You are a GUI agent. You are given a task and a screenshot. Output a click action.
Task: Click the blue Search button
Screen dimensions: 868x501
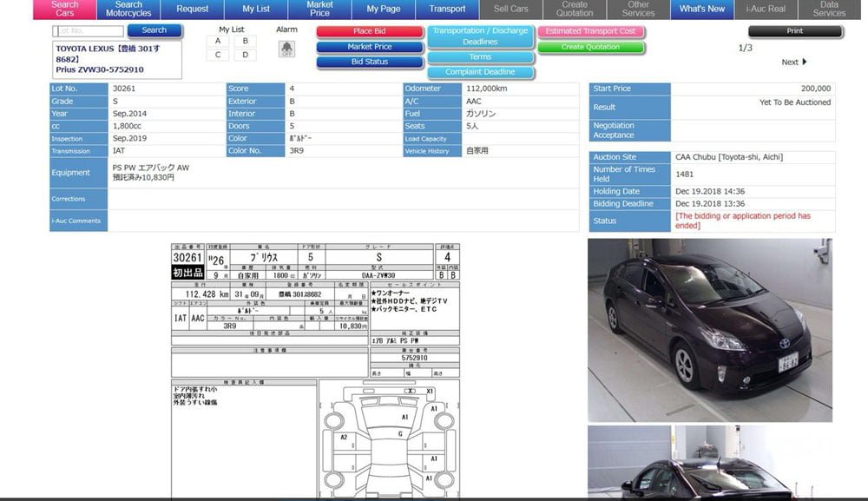[x=154, y=30]
